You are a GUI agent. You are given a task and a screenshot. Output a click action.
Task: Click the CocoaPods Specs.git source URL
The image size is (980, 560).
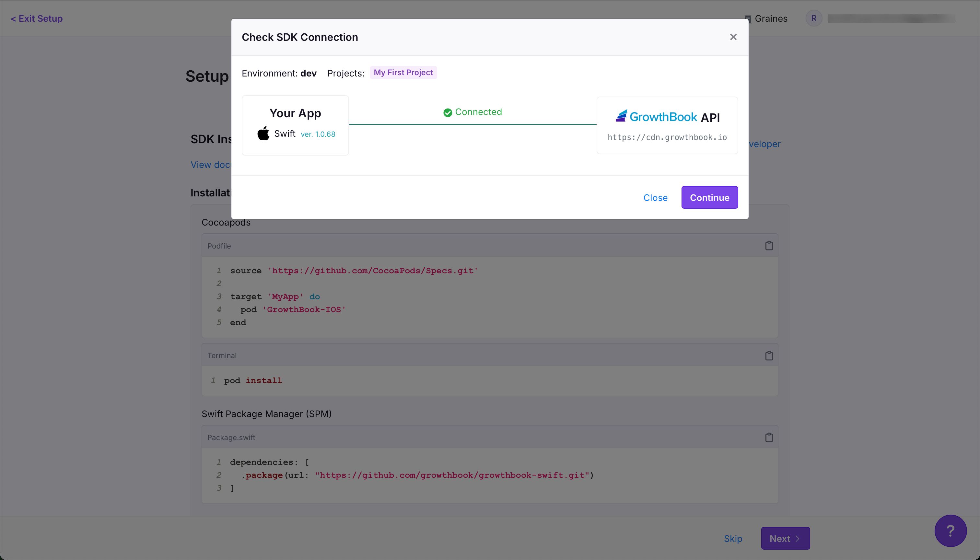pyautogui.click(x=373, y=270)
